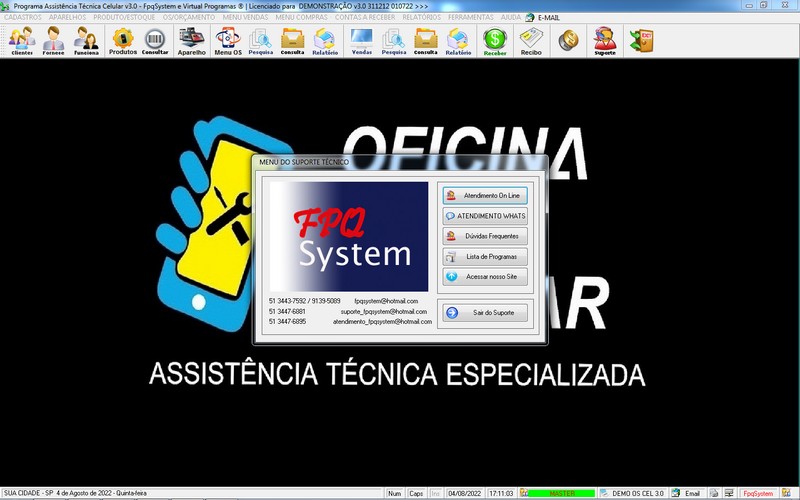Open the Suporte headset icon
Image resolution: width=800 pixels, height=500 pixels.
click(x=605, y=41)
